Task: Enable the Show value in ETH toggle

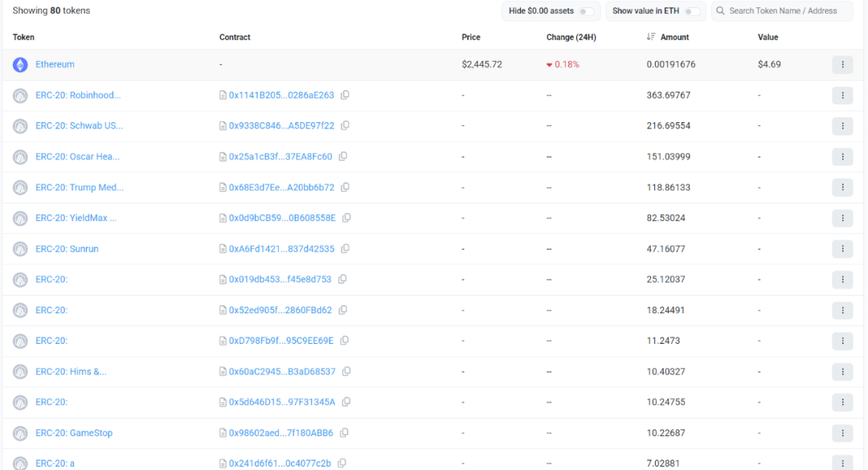Action: [692, 10]
